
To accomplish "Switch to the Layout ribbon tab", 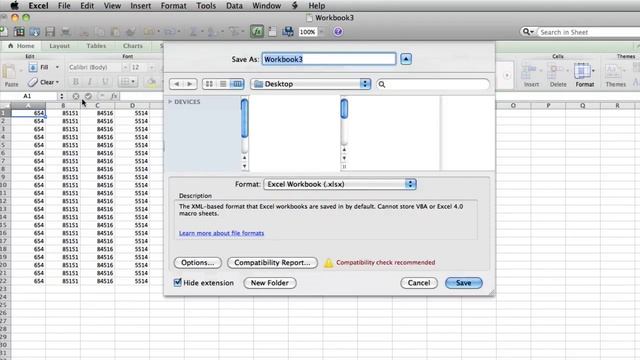I will pos(60,46).
